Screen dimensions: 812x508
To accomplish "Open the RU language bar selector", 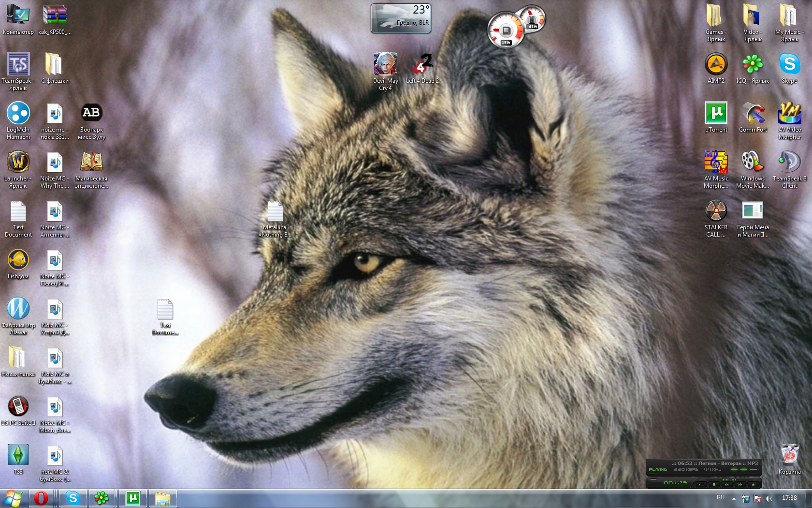I will pyautogui.click(x=721, y=497).
